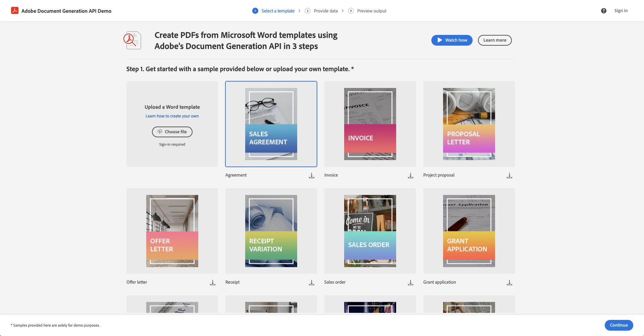
Task: Download the Sales order template
Action: point(411,283)
